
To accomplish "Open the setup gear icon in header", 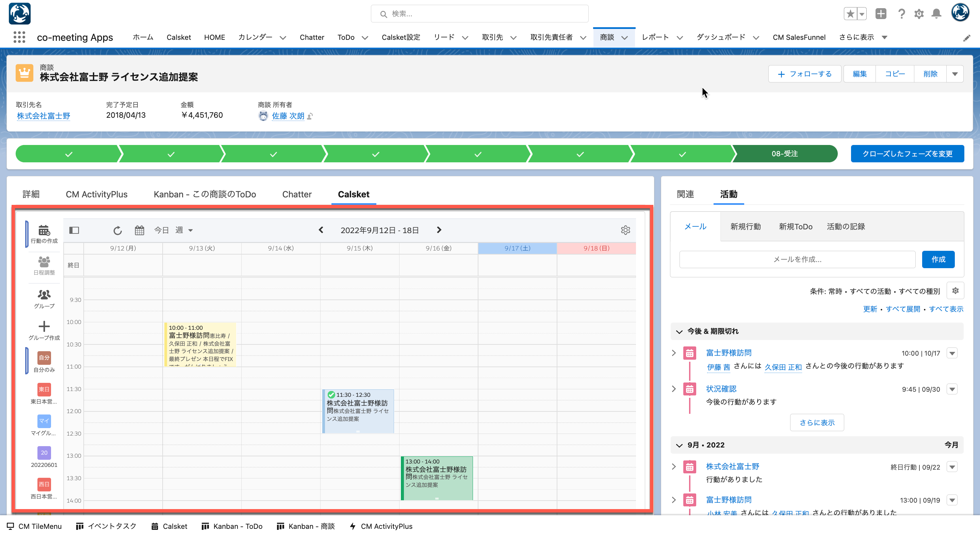I will (919, 14).
